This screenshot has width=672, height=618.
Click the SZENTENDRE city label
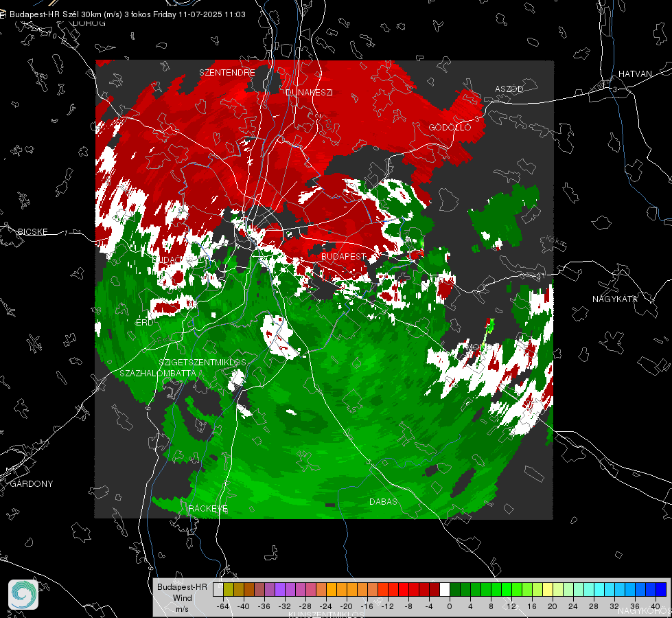pos(227,73)
